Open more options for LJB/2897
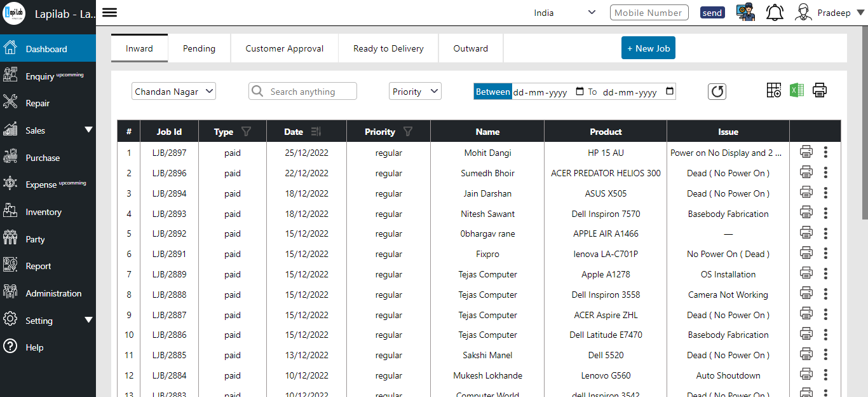Screen dimensions: 868x397 [x=825, y=152]
